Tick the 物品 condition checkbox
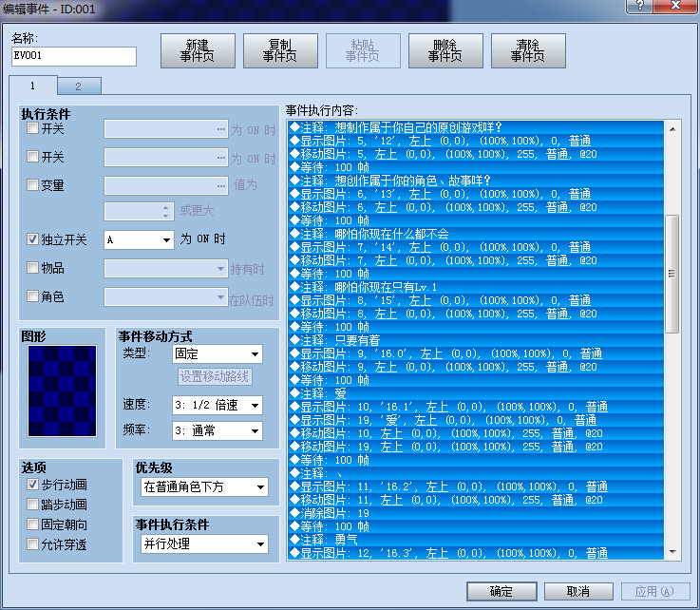Screen dimensions: 700x610 coord(32,268)
